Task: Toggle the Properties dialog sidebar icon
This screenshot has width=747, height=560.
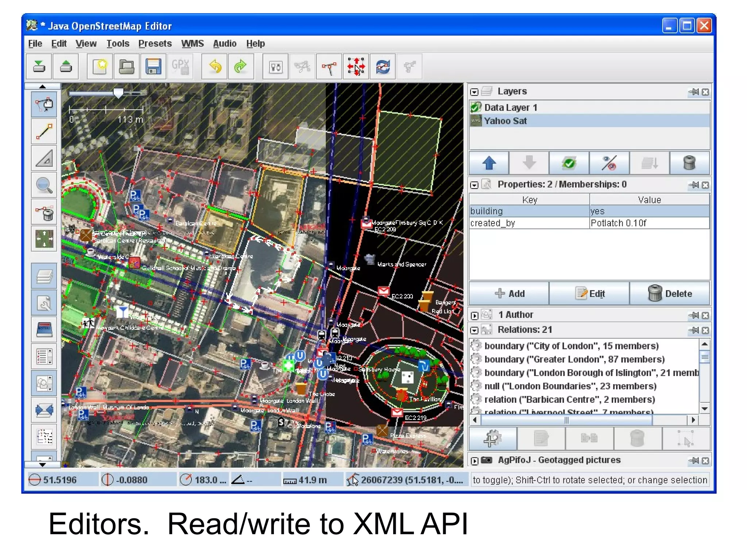Action: tap(44, 303)
